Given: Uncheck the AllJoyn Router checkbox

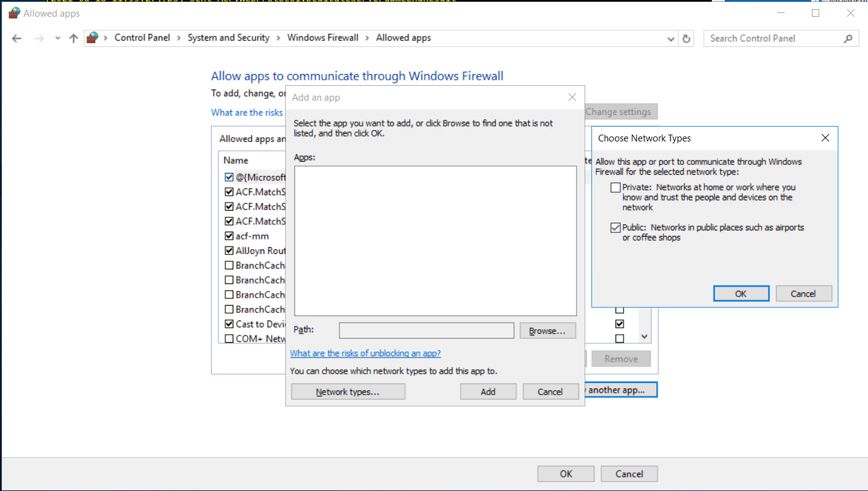Looking at the screenshot, I should pos(230,251).
